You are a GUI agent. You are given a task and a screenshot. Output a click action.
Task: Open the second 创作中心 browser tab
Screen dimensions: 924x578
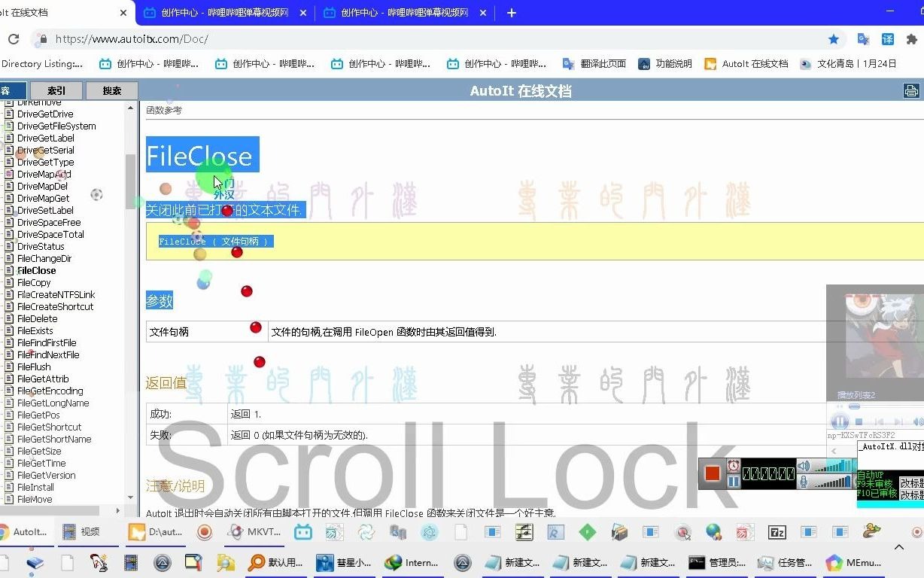pyautogui.click(x=397, y=12)
